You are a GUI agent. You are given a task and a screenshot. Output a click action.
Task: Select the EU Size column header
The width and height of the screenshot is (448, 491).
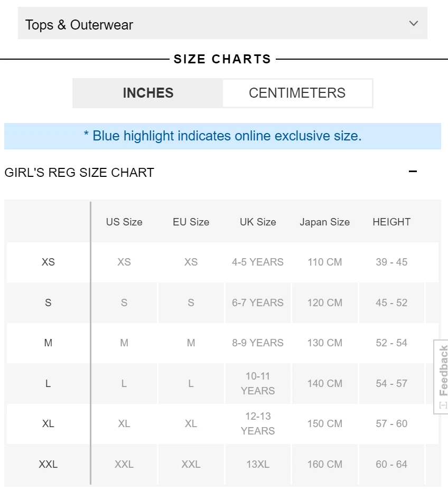(x=191, y=222)
